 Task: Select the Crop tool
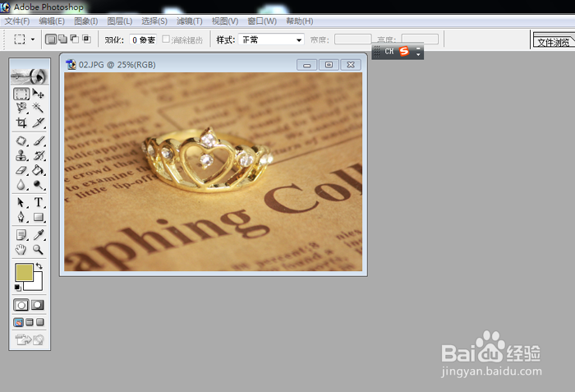(21, 122)
